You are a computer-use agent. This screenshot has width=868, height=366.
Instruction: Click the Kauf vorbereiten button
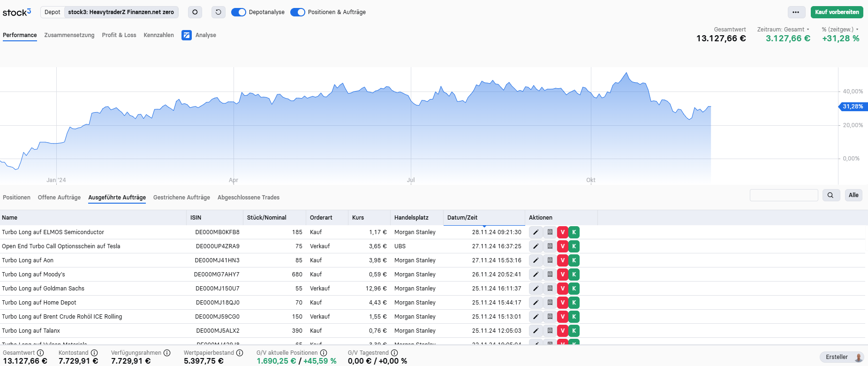[837, 12]
